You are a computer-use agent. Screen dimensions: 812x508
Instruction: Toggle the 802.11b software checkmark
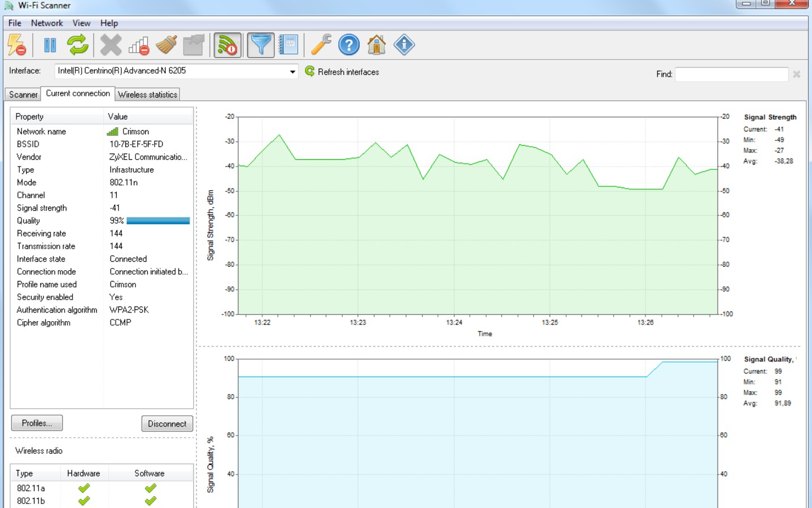coord(151,499)
